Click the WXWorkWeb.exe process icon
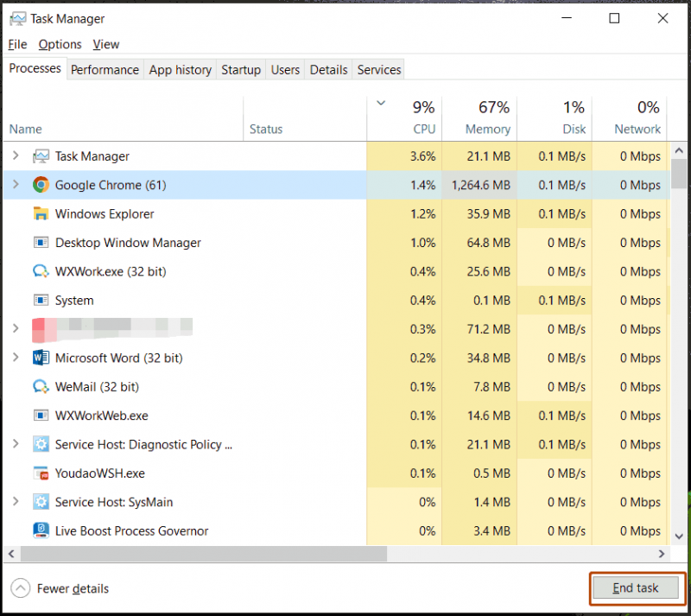The width and height of the screenshot is (691, 616). pyautogui.click(x=41, y=416)
